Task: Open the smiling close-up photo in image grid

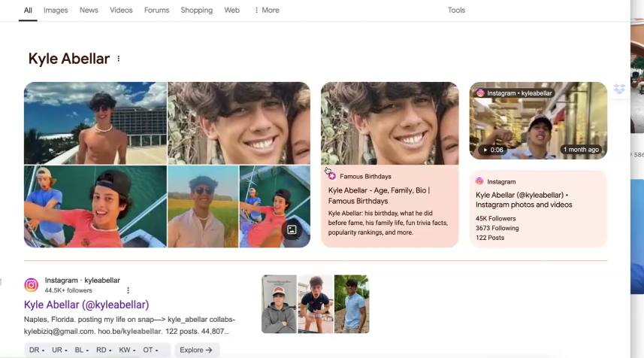Action: [239, 123]
